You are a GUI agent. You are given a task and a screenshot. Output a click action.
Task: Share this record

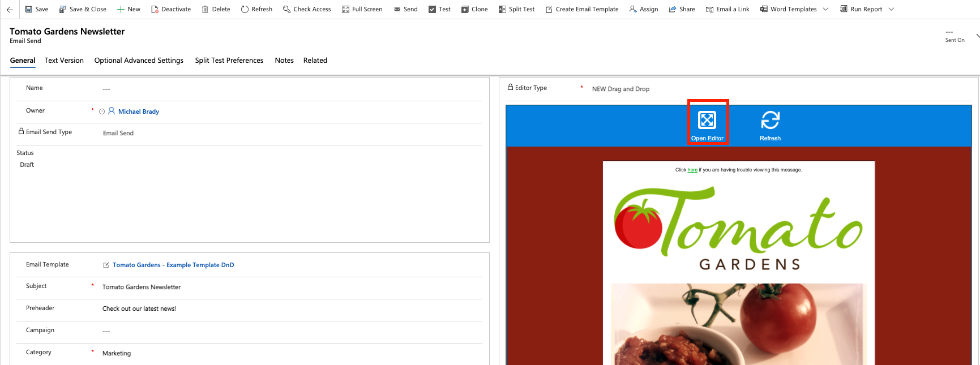(682, 9)
